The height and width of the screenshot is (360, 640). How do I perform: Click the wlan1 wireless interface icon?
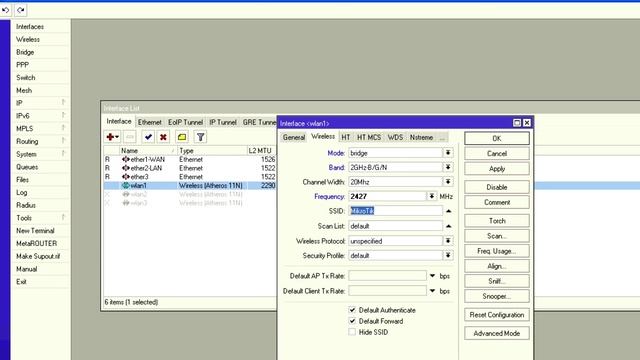tap(126, 185)
